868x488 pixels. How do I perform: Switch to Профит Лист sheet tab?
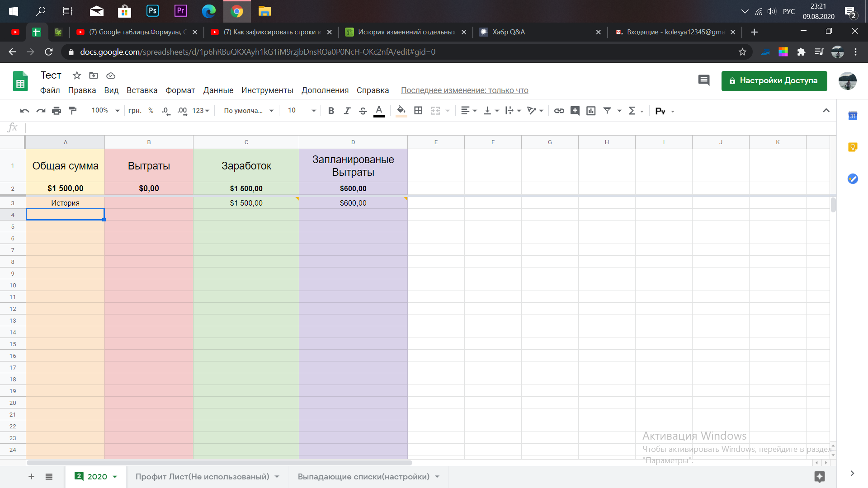[x=202, y=477]
